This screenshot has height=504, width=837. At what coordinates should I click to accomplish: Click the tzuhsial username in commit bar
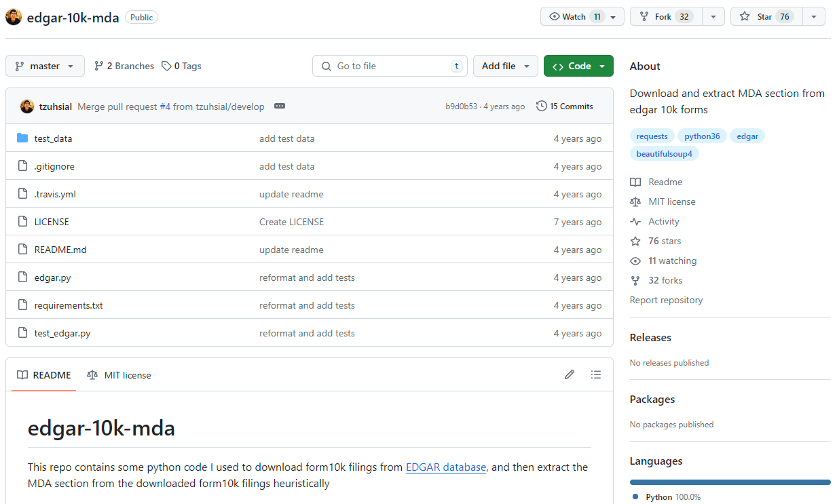point(56,106)
